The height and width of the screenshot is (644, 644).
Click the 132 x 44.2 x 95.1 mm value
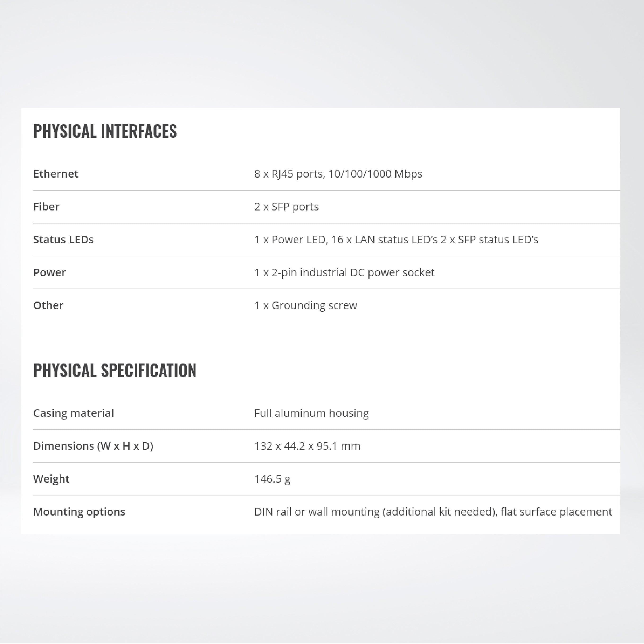coord(307,446)
